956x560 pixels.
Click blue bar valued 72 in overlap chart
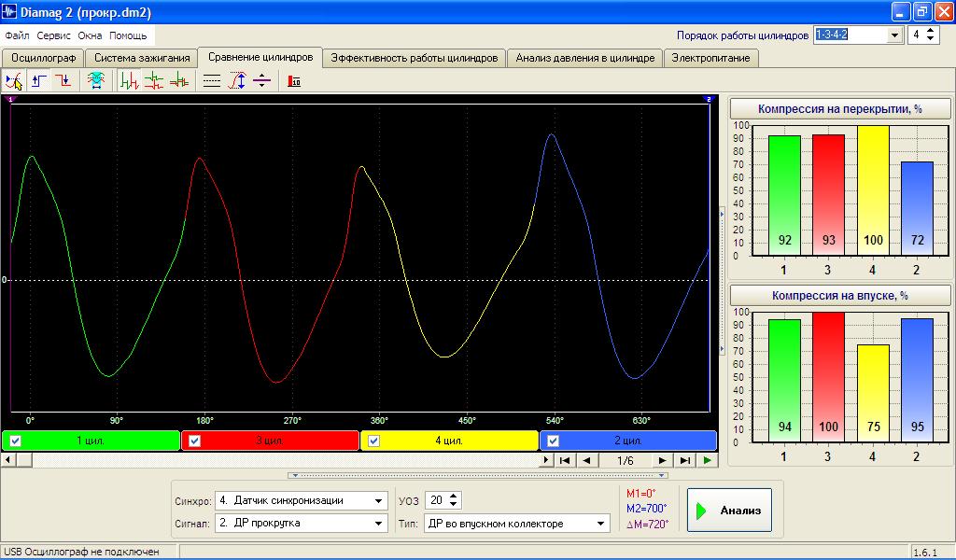[917, 208]
